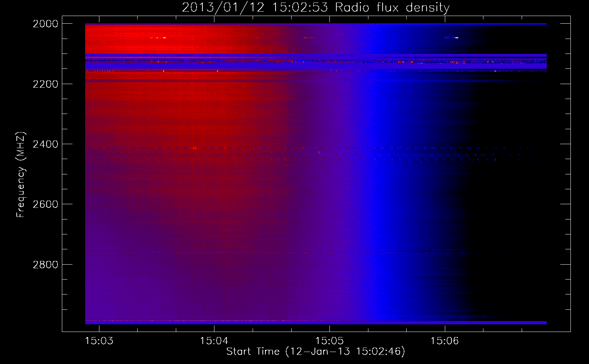The height and width of the screenshot is (364, 589).
Task: Click the 15:06 time tick label
Action: pos(444,341)
